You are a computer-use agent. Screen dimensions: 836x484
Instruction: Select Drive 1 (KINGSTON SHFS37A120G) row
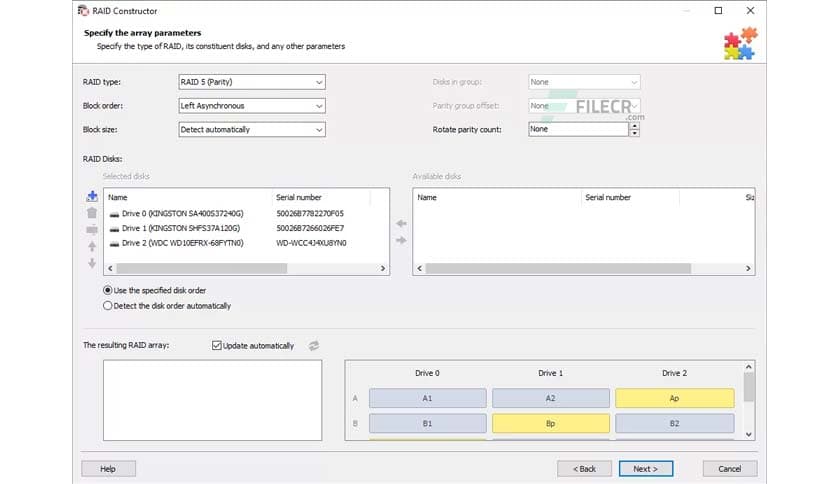[246, 228]
